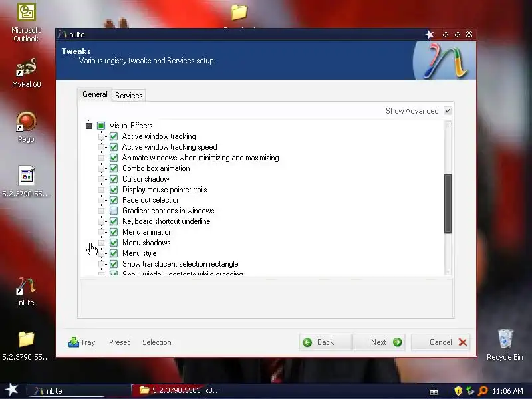This screenshot has height=399, width=532.
Task: Click the magnifier icon in system tray
Action: pyautogui.click(x=483, y=391)
